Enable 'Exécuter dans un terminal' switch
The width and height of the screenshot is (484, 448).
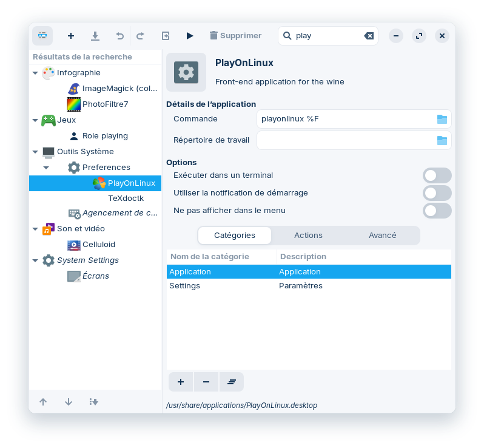437,175
